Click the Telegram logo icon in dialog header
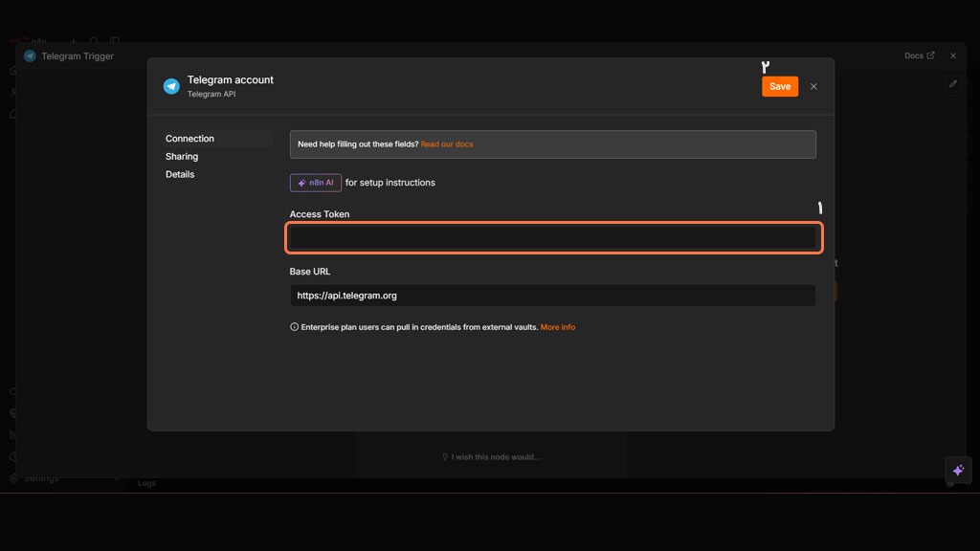The image size is (980, 551). coord(171,86)
